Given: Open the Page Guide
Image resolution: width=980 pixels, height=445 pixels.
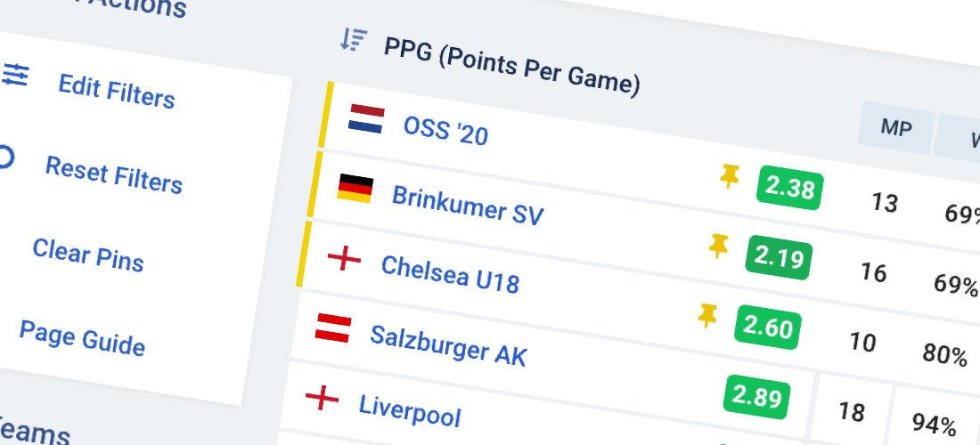Looking at the screenshot, I should click(x=82, y=337).
